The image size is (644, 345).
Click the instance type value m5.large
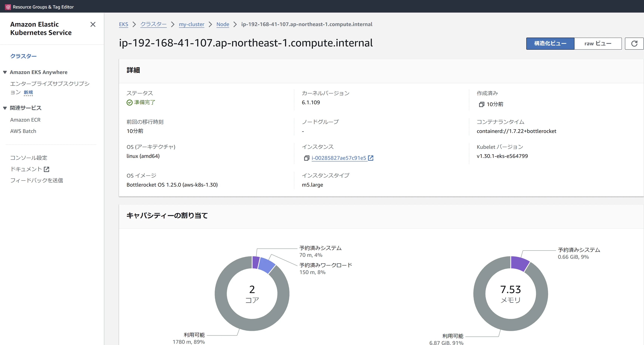pos(312,185)
